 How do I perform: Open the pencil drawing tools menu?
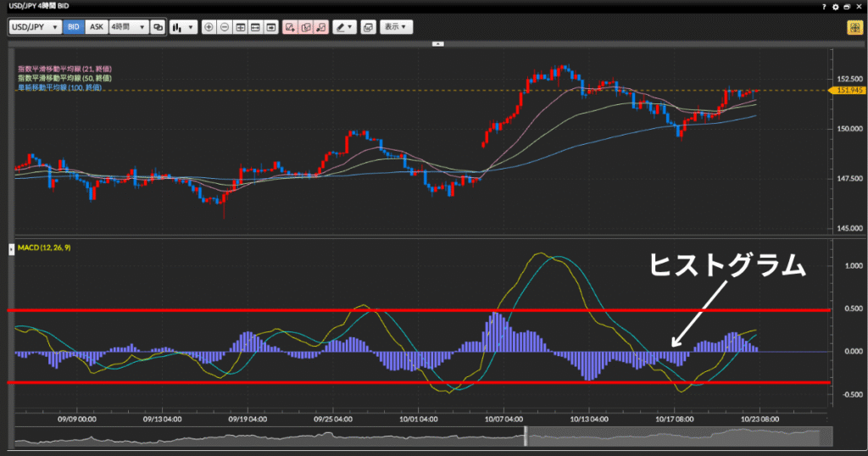343,27
